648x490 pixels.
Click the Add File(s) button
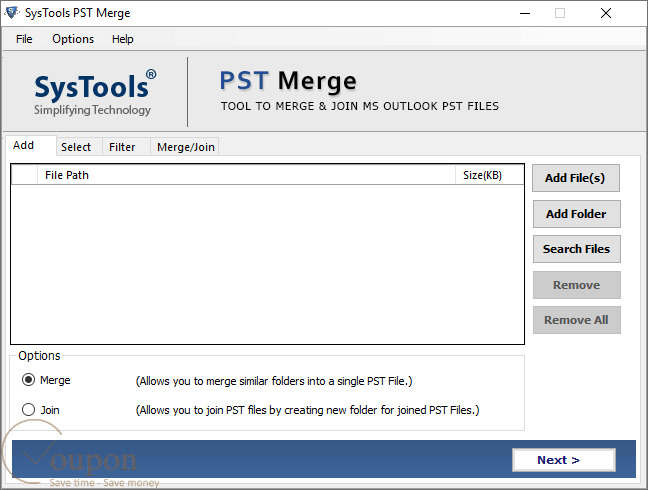click(x=576, y=178)
